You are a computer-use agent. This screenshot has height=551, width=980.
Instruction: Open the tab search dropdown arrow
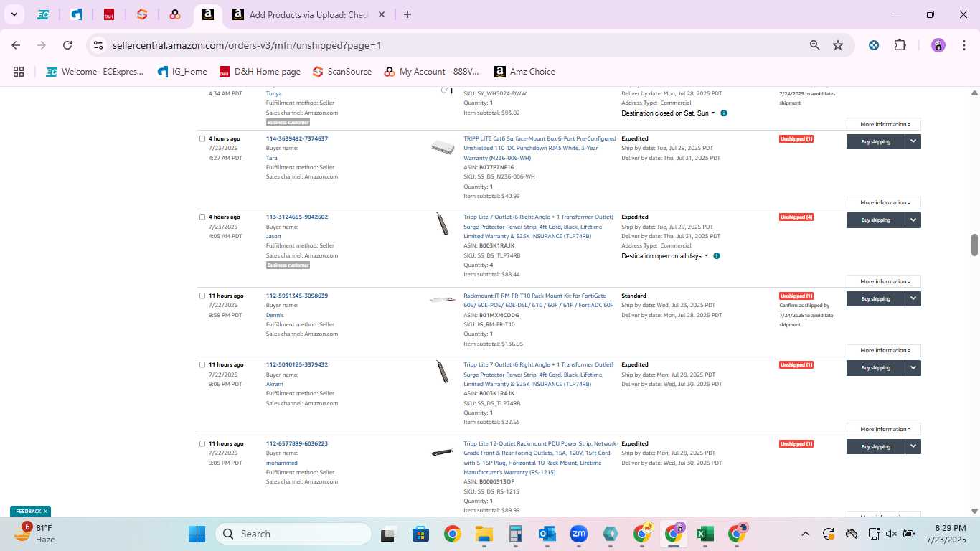[14, 14]
